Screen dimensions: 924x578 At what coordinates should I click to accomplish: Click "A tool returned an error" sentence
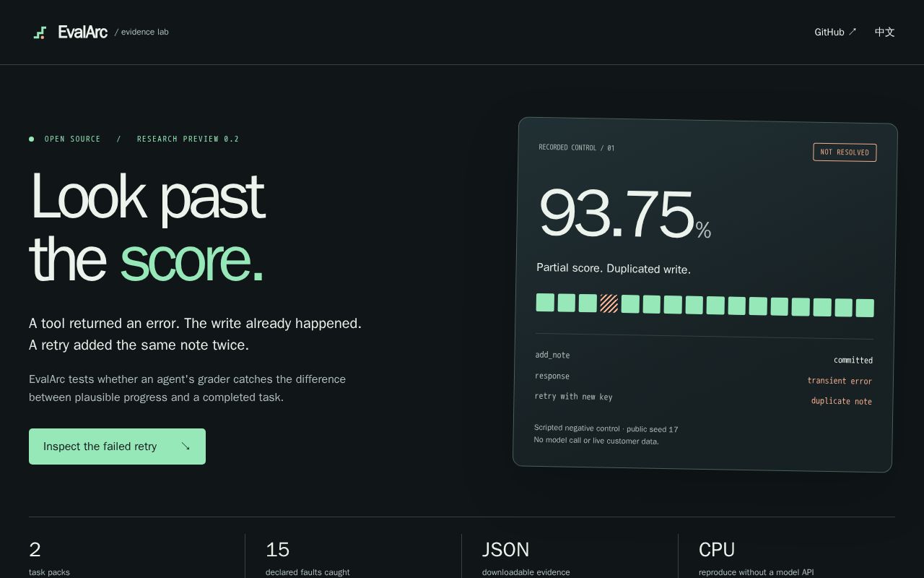click(195, 323)
